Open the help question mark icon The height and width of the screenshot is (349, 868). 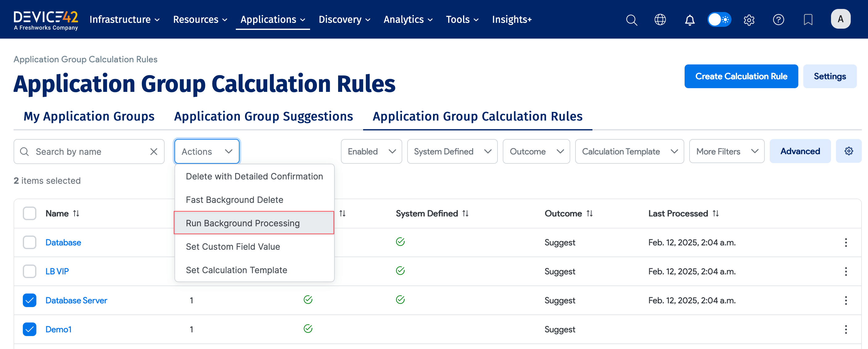click(778, 20)
